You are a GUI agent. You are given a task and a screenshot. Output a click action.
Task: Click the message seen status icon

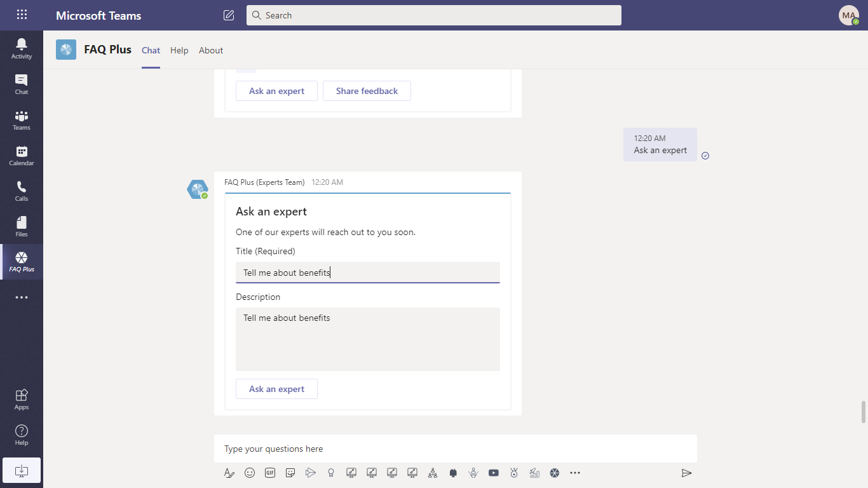705,156
